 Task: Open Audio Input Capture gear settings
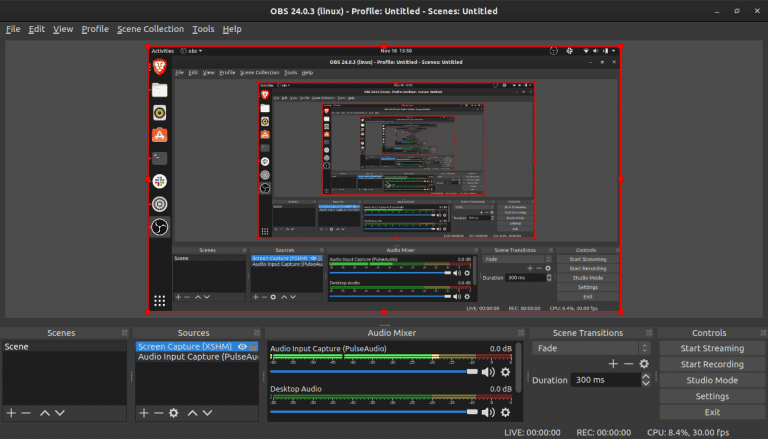(x=506, y=372)
